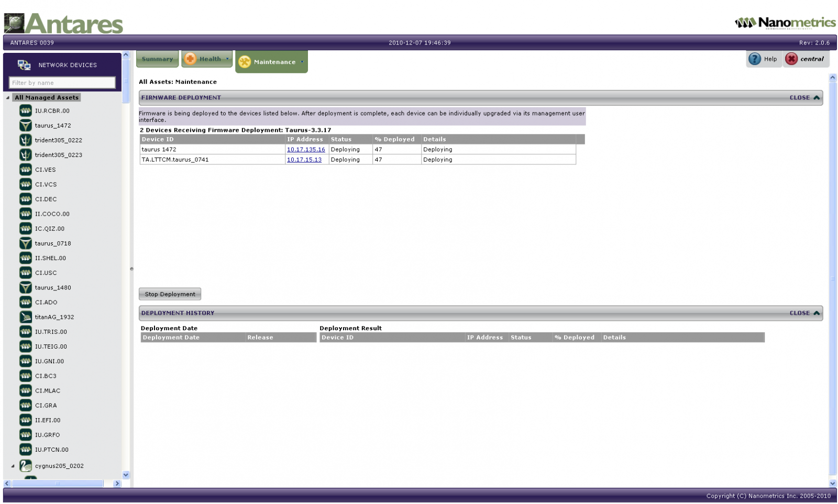Click the red central logout icon

791,59
